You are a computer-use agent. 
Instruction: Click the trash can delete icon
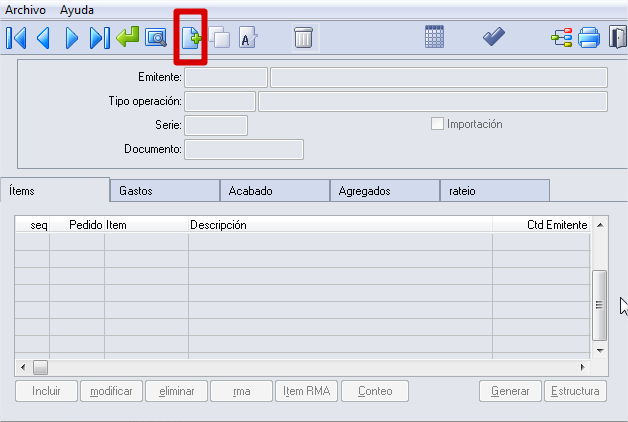tap(304, 37)
